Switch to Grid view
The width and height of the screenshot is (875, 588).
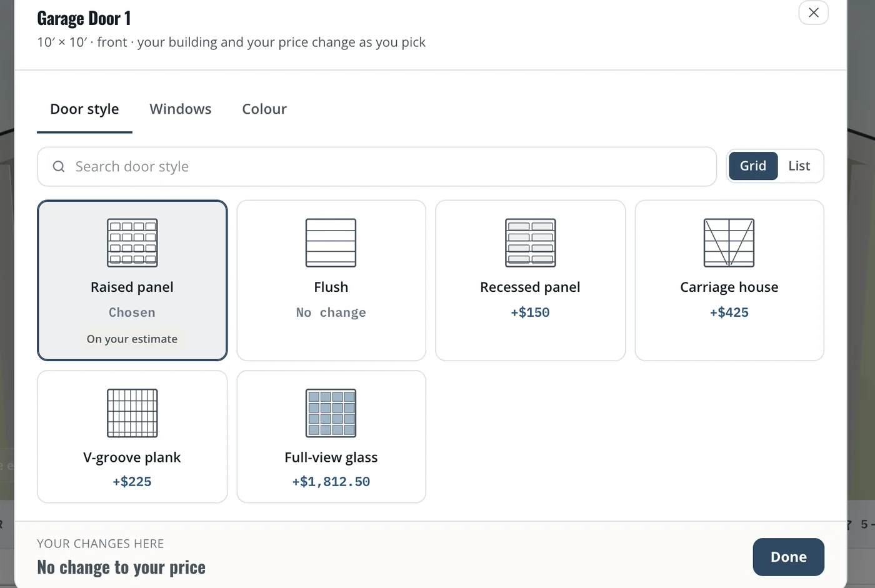pyautogui.click(x=753, y=166)
